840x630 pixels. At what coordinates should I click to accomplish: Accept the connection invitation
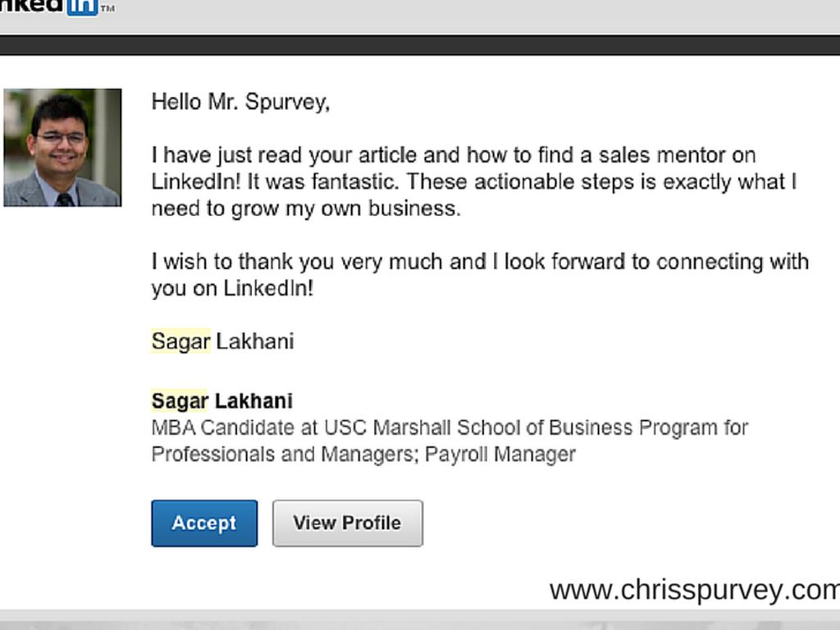[x=204, y=523]
